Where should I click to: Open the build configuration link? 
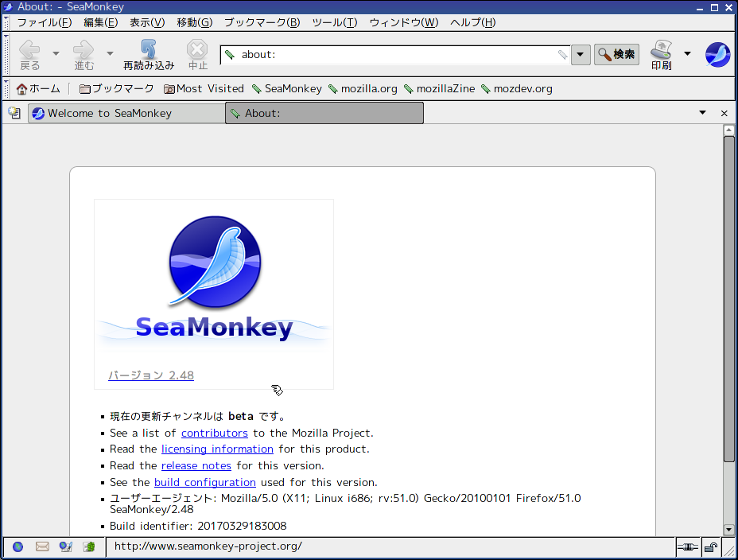205,482
